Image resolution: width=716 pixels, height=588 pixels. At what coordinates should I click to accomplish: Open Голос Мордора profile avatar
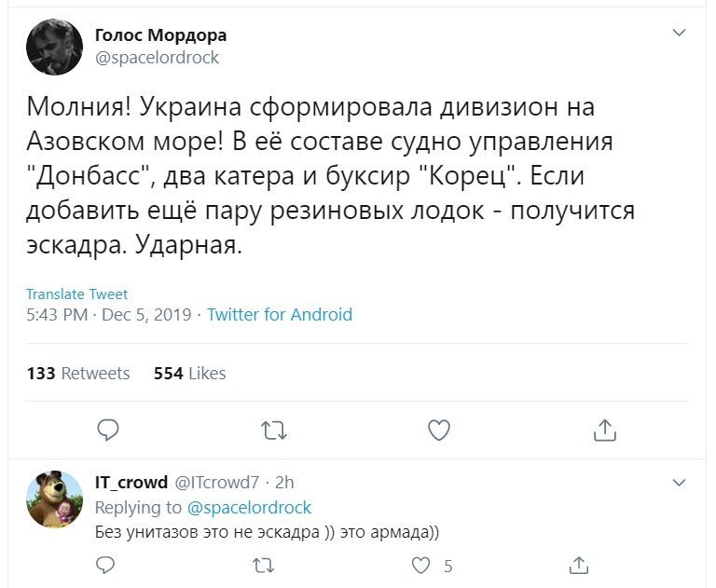[54, 47]
